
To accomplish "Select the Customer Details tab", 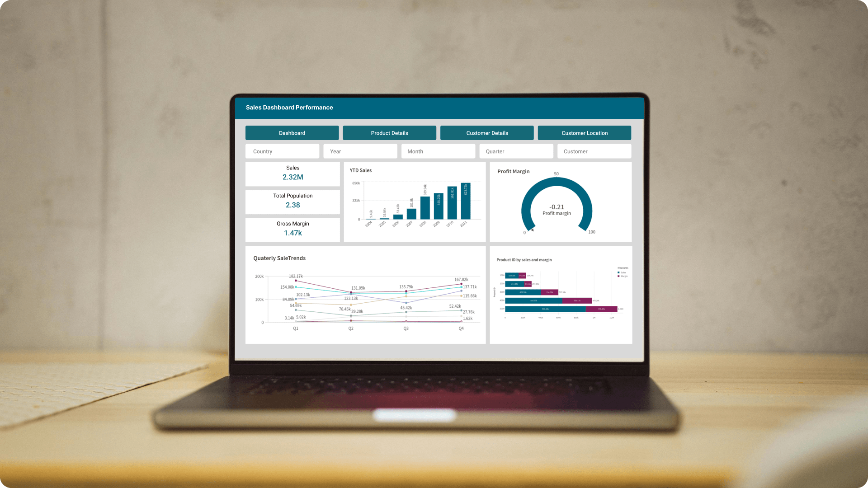I will [487, 133].
